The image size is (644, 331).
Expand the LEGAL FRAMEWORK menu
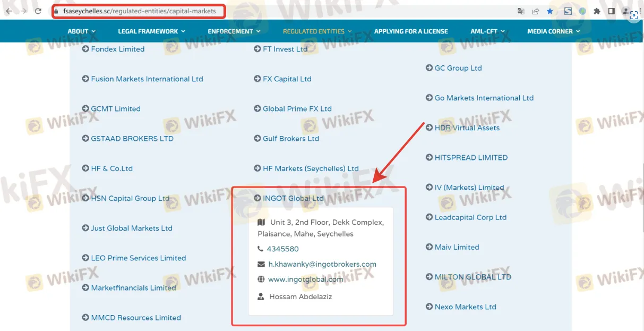point(152,31)
